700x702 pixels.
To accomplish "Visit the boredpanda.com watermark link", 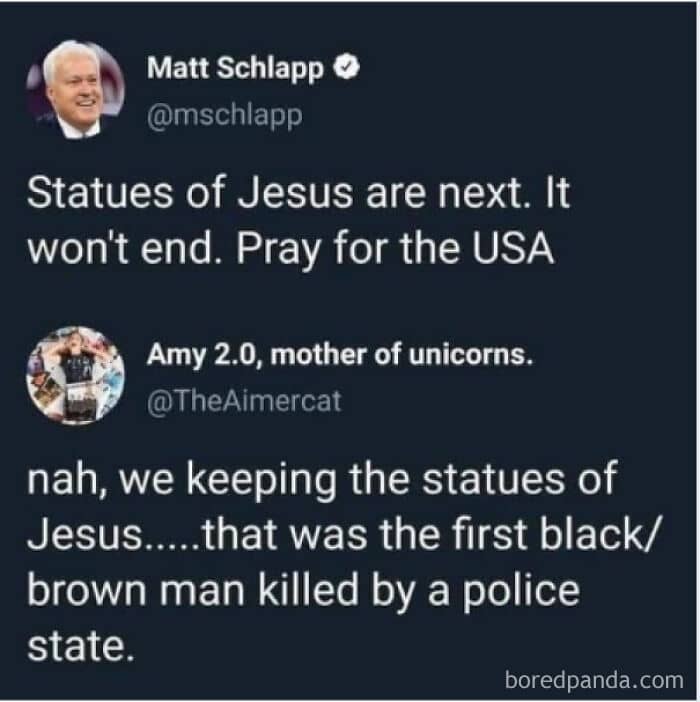I will click(594, 680).
